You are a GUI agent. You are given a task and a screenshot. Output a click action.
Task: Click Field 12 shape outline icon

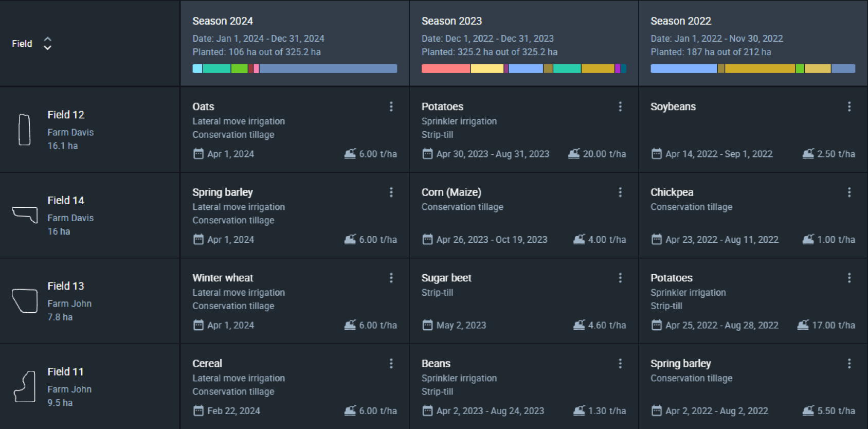pyautogui.click(x=24, y=130)
